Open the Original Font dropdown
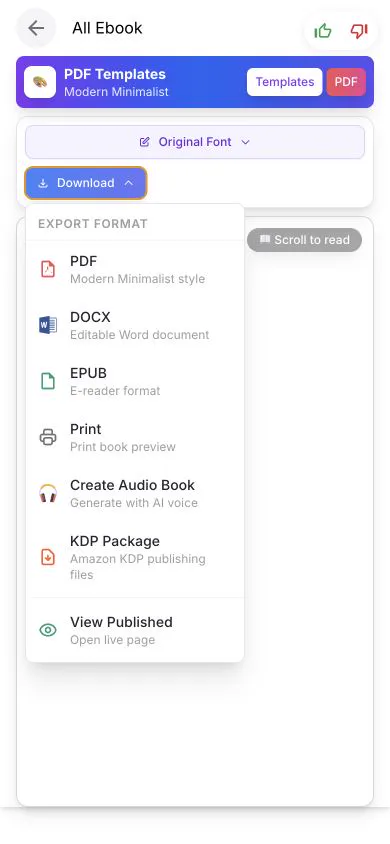 [195, 142]
